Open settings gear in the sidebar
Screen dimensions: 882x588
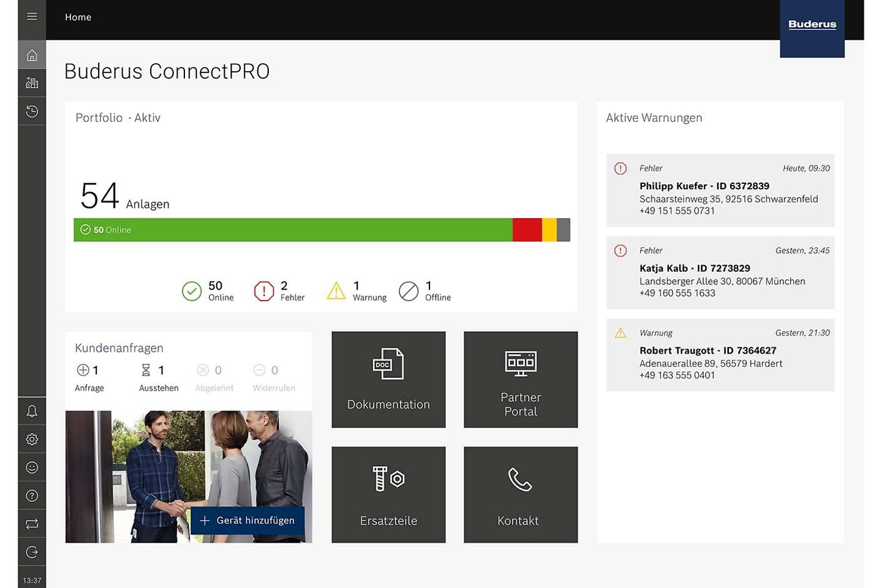coord(32,439)
